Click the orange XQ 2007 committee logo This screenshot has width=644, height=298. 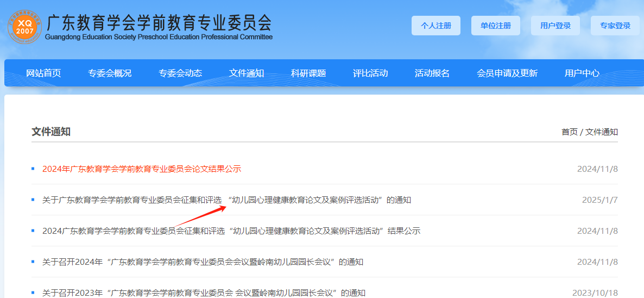[24, 26]
